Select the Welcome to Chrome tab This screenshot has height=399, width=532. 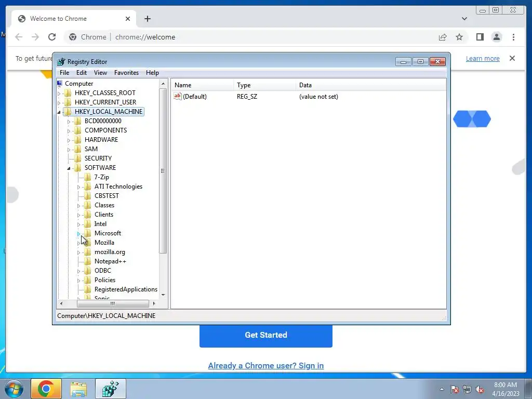74,19
